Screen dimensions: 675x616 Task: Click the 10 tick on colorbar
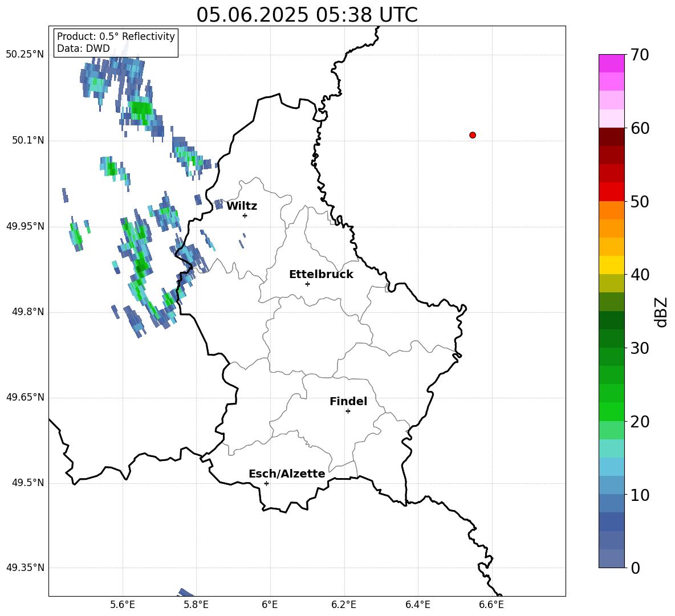[x=640, y=495]
